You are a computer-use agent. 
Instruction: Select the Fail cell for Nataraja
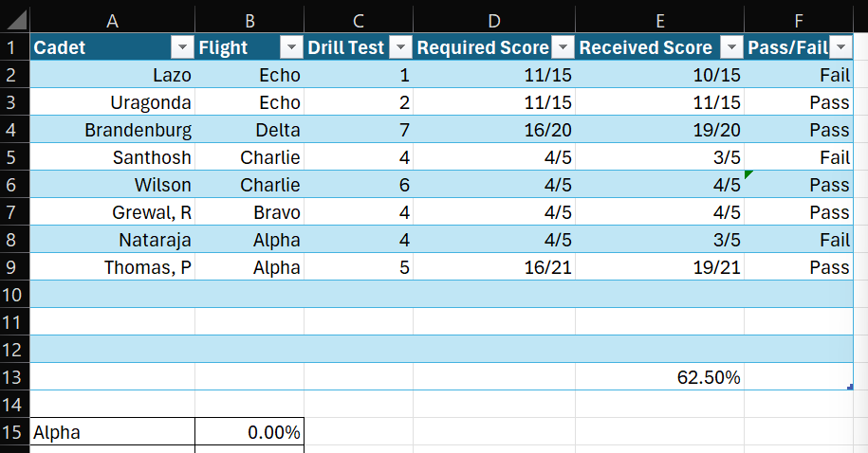click(798, 240)
